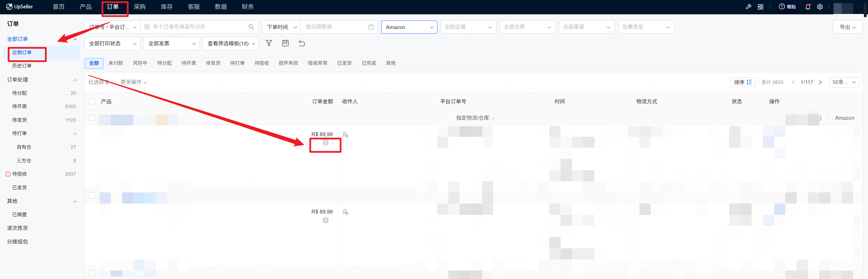Viewport: 868px width, 279px height.
Task: Open the 订单号 / 平台订单号 search-type dropdown
Action: click(112, 27)
